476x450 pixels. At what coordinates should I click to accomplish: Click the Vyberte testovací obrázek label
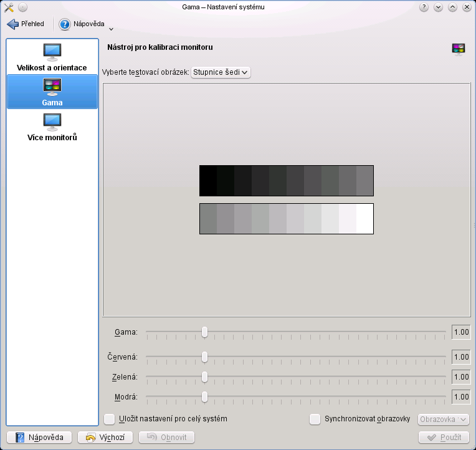[x=145, y=72]
